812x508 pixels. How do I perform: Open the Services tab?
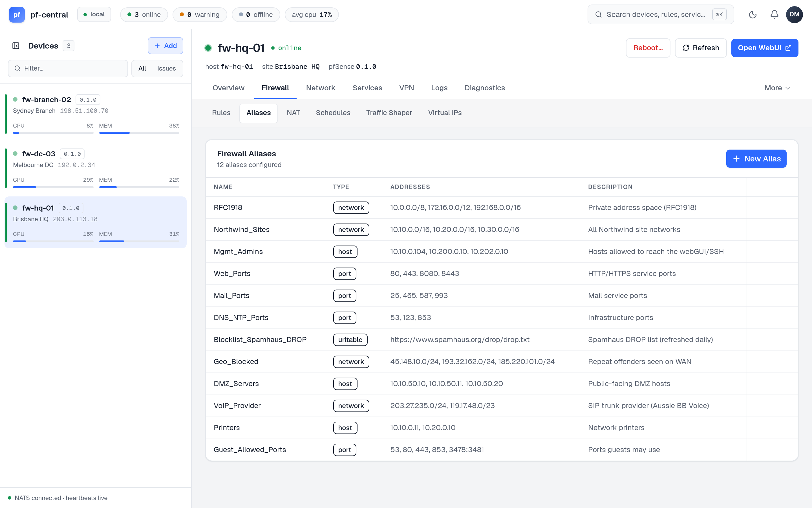367,88
